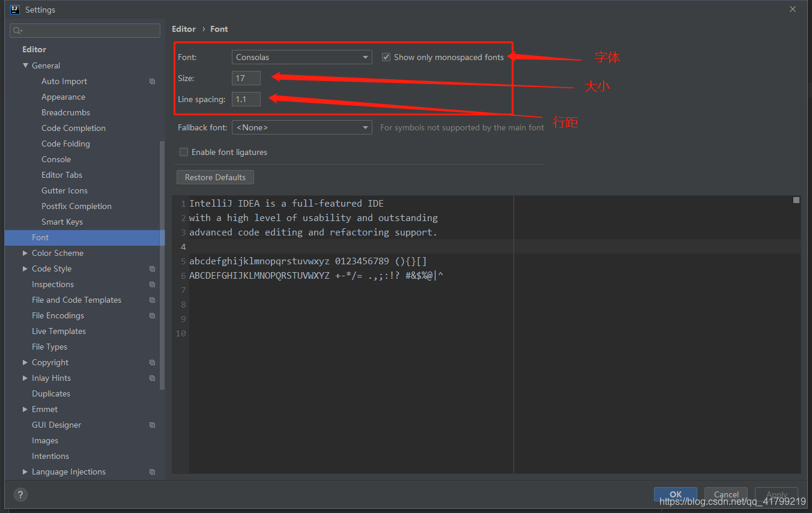Enable font ligatures checkbox
Viewport: 812px width, 513px height.
pos(184,152)
